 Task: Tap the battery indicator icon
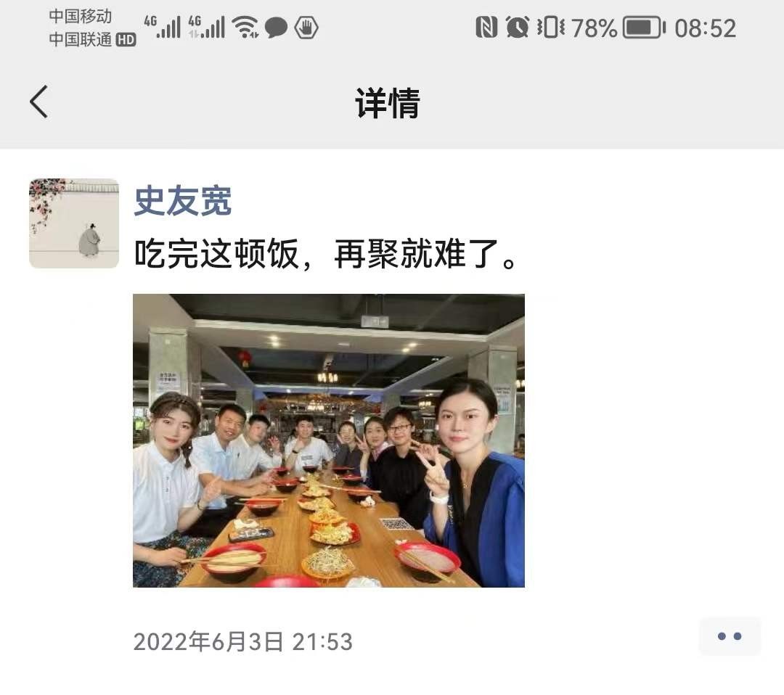pos(644,28)
